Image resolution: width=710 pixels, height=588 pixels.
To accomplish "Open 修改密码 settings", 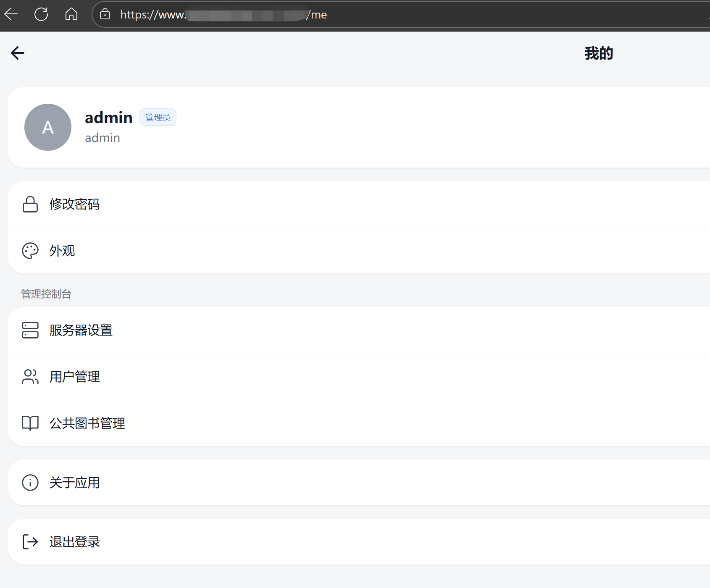I will (x=359, y=204).
